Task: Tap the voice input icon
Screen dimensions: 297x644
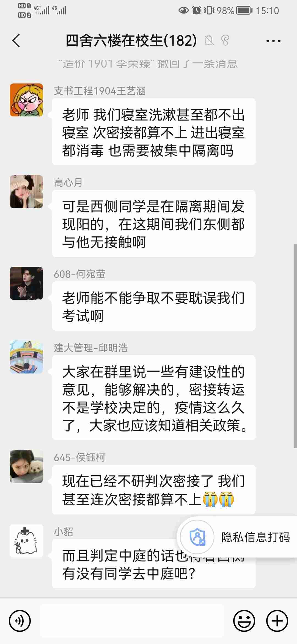Action: click(20, 621)
